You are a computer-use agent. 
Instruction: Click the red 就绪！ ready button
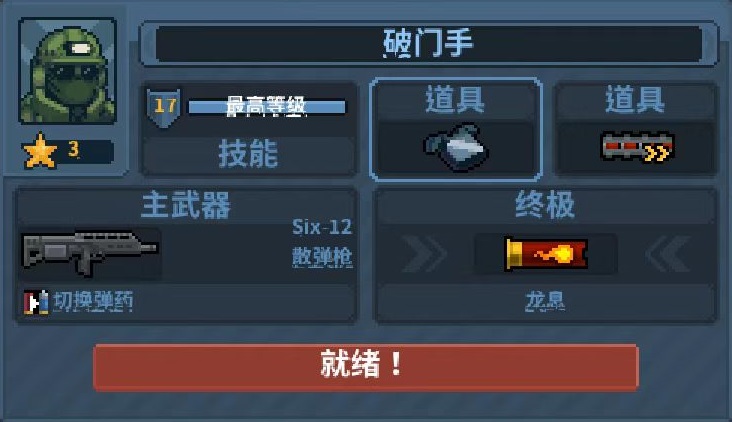coord(366,367)
